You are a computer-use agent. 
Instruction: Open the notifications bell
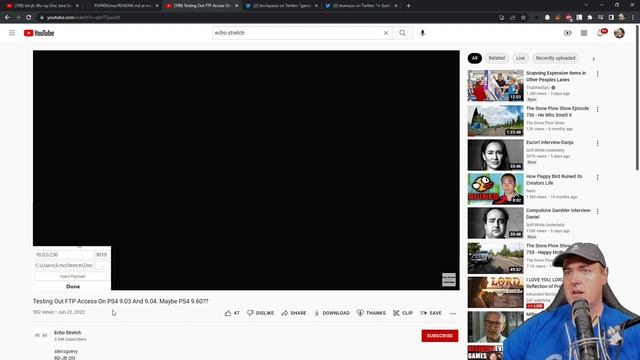pyautogui.click(x=600, y=33)
